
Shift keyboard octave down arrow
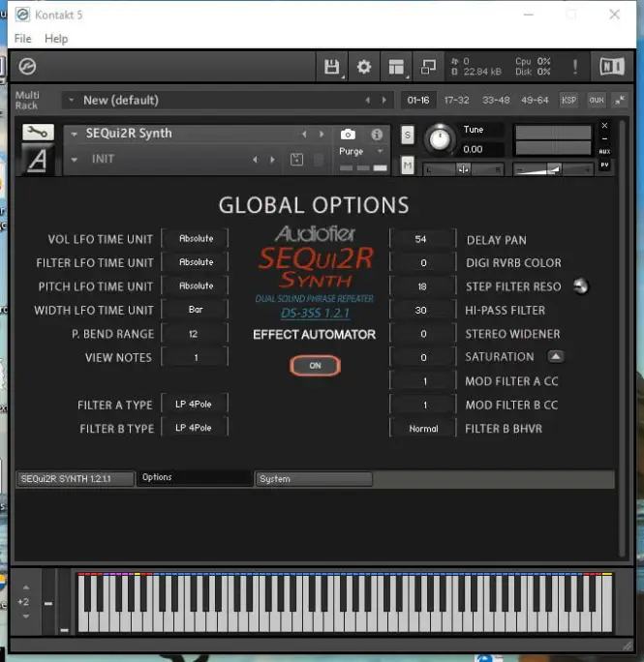pyautogui.click(x=26, y=617)
